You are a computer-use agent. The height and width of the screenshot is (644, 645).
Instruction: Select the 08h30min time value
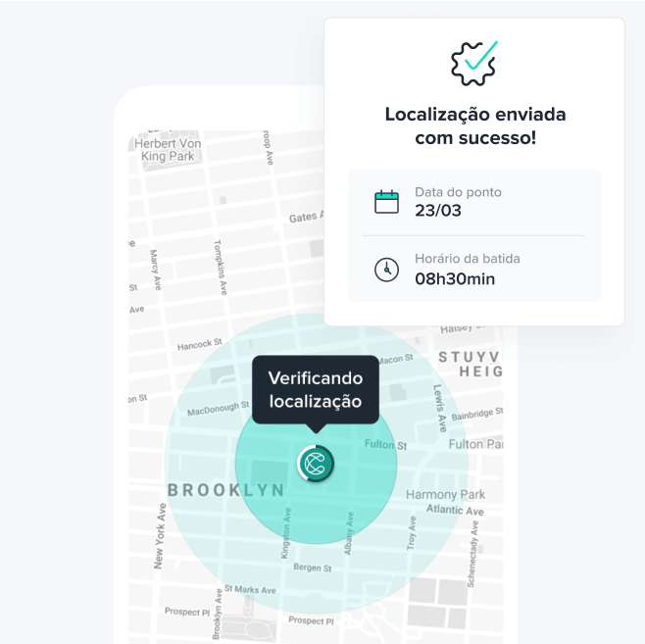pos(455,278)
